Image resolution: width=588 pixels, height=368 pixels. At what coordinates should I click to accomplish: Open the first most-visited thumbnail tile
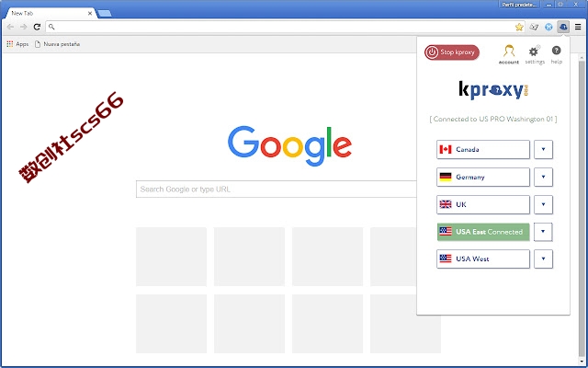point(172,257)
